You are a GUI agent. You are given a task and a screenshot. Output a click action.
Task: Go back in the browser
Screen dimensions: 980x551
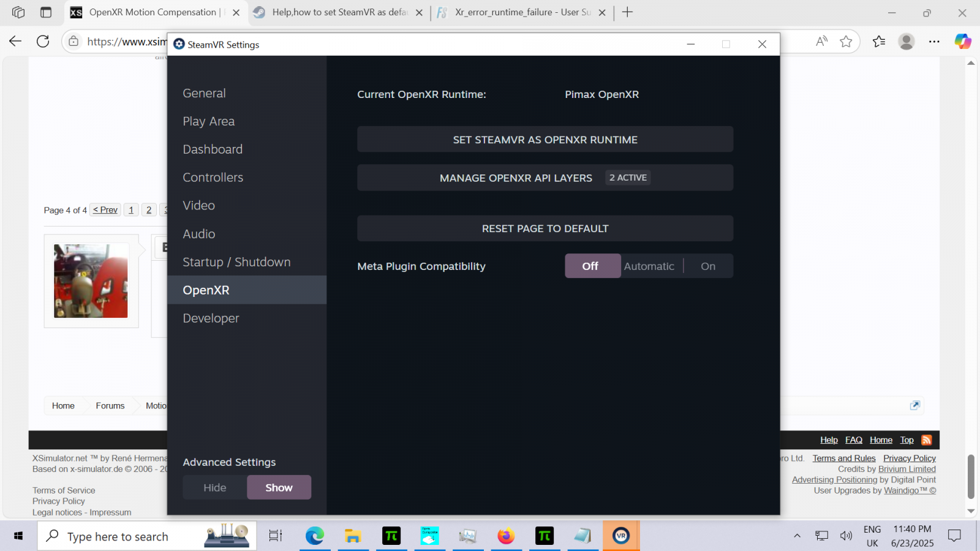(x=15, y=41)
